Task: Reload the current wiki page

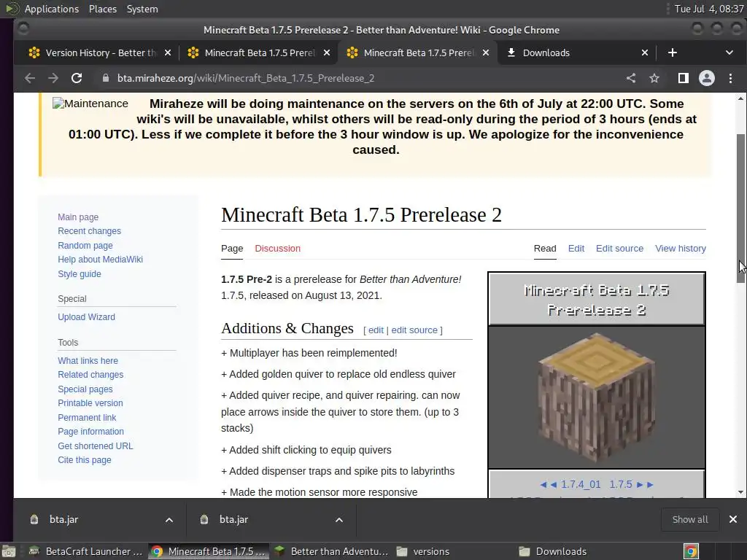Action: point(76,78)
